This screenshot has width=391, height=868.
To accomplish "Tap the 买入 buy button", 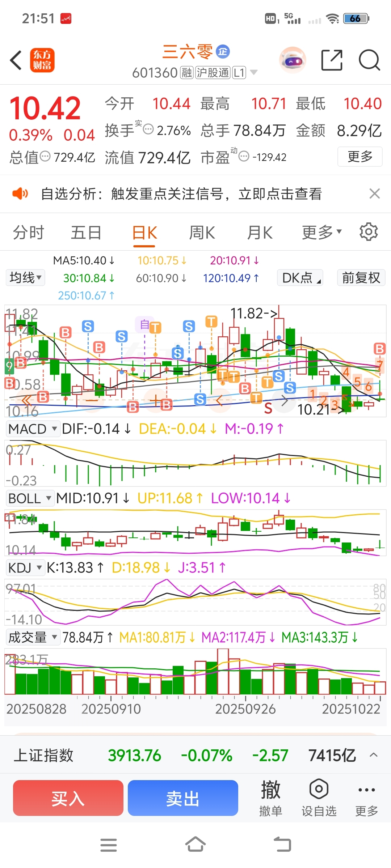I will point(68,798).
